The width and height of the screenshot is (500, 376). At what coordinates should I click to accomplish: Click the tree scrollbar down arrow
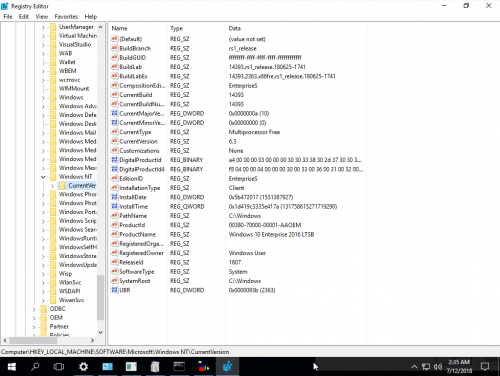coord(100,332)
